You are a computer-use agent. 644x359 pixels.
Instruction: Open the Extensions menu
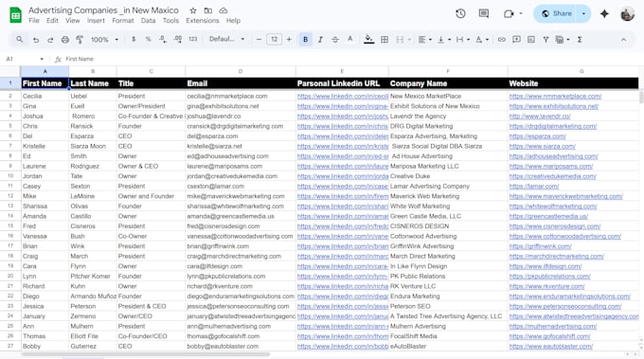tap(203, 21)
